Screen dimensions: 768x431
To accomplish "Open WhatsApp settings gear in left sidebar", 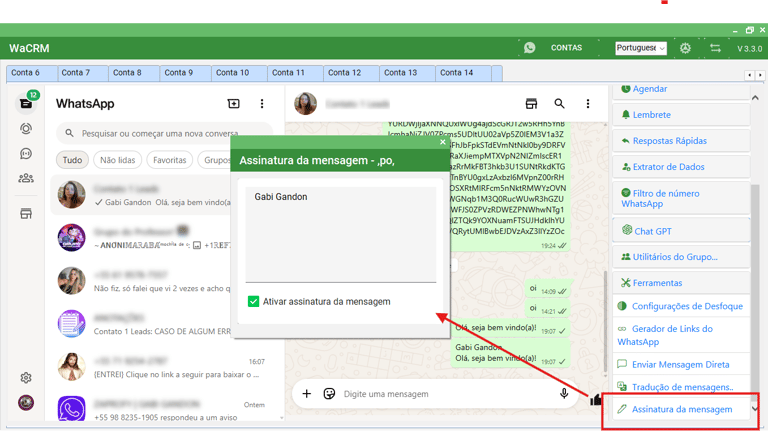I will tap(26, 378).
